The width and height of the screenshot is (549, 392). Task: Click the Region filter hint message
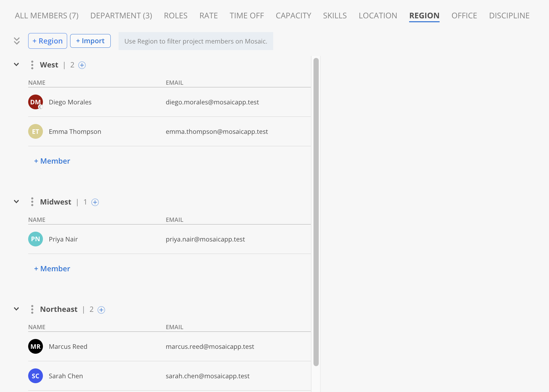196,41
